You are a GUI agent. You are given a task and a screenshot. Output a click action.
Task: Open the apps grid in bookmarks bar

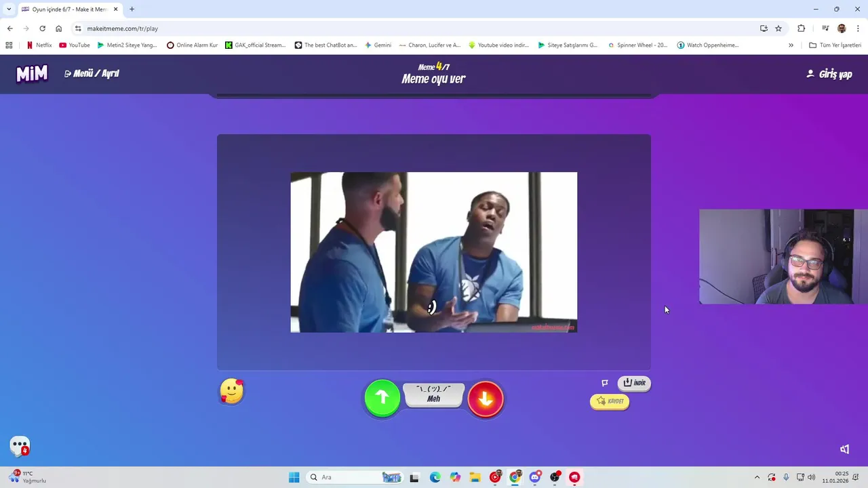click(9, 45)
